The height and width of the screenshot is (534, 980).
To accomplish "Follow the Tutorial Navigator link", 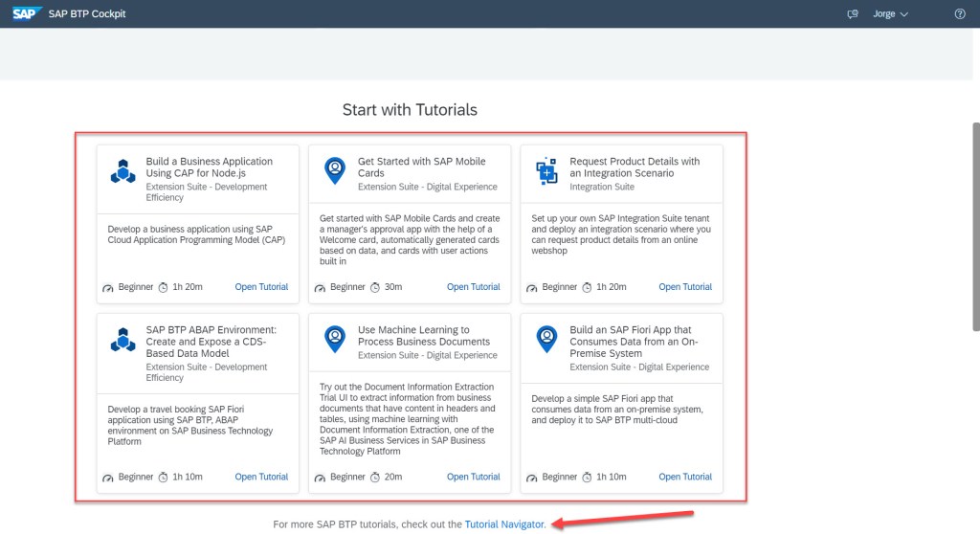I will tap(504, 524).
